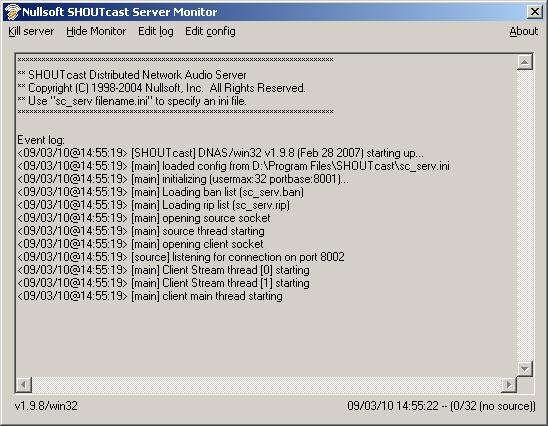
Task: Click the 'SHOUTcast Distributed Network Audio Server' line
Action: pyautogui.click(x=132, y=75)
